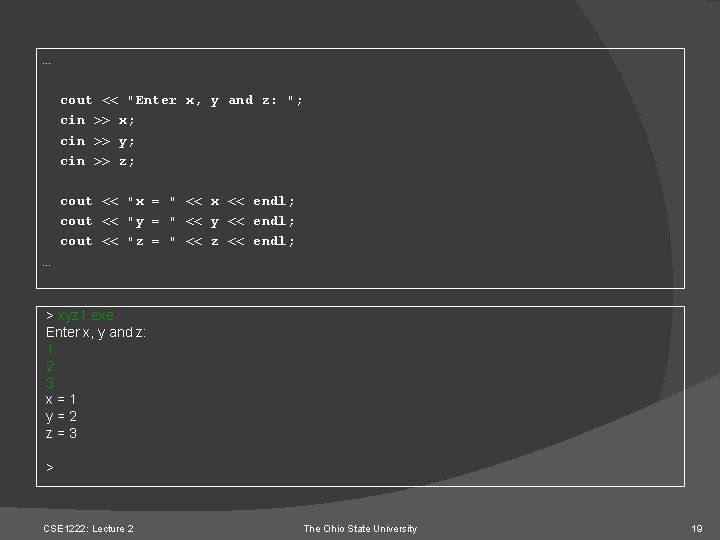Click the code line cin >> y;
This screenshot has height=540, width=720.
pyautogui.click(x=97, y=141)
